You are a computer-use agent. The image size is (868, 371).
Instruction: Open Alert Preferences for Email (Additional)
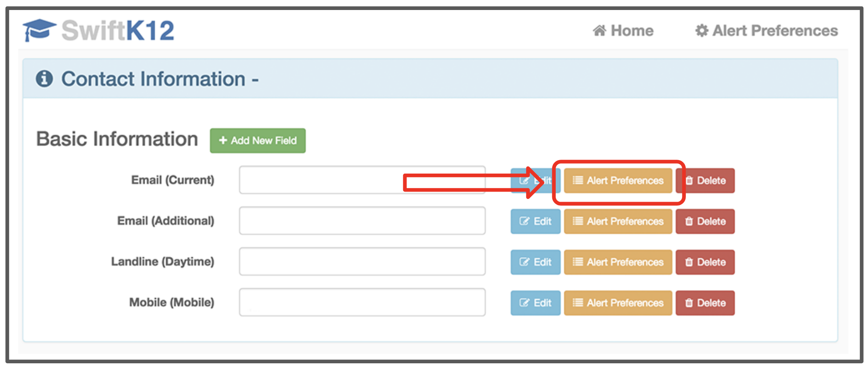[x=618, y=221]
